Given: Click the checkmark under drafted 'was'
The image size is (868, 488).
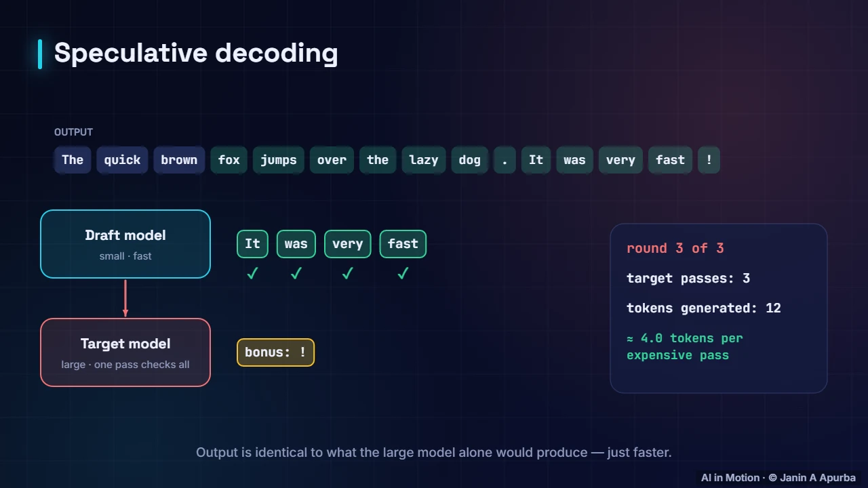Looking at the screenshot, I should [x=296, y=274].
